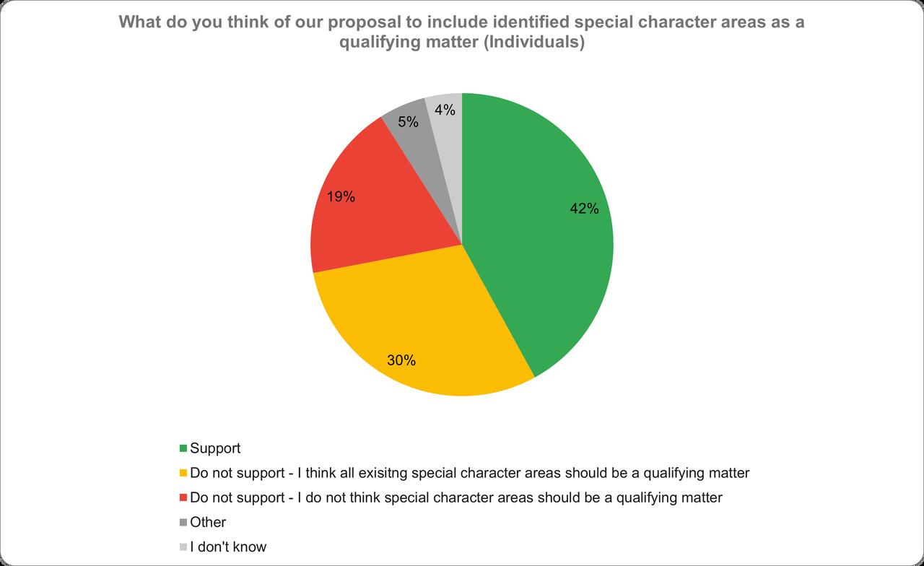Click the Other legend entry text
This screenshot has height=566, width=924.
208,523
